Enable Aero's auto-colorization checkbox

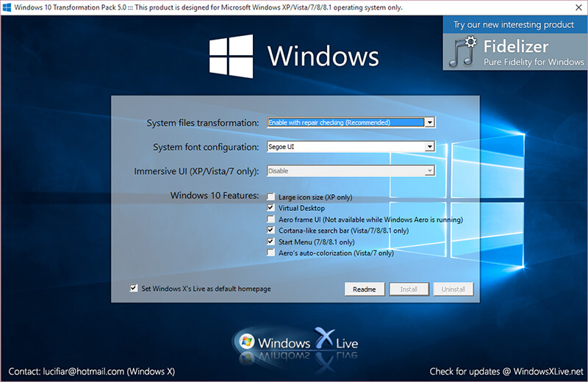coord(270,253)
